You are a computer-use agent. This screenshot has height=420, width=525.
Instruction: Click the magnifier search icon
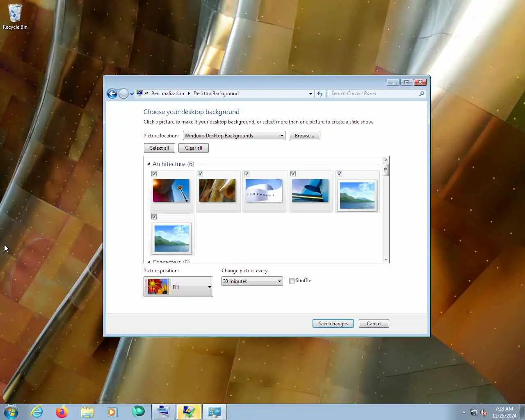[422, 94]
